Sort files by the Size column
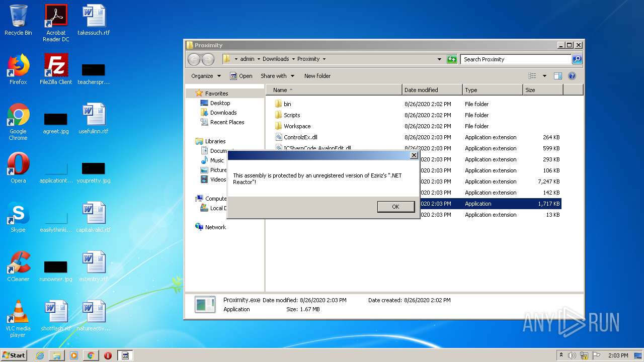 click(543, 90)
